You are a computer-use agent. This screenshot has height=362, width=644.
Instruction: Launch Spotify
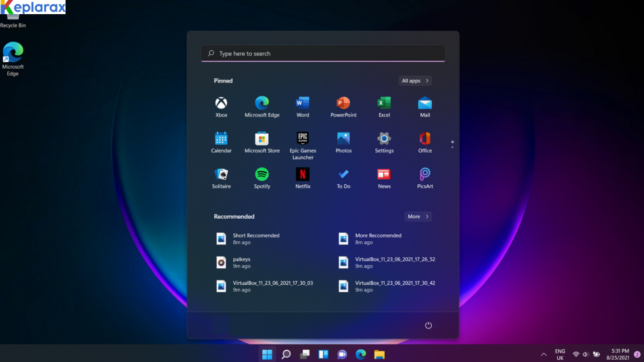pos(262,179)
